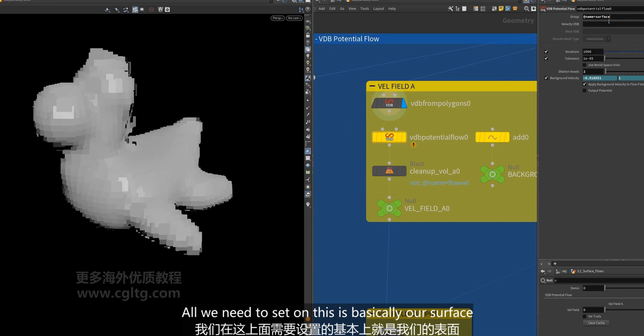Select the vdbfrompolygons0 VDB node
The height and width of the screenshot is (336, 644).
(x=389, y=103)
